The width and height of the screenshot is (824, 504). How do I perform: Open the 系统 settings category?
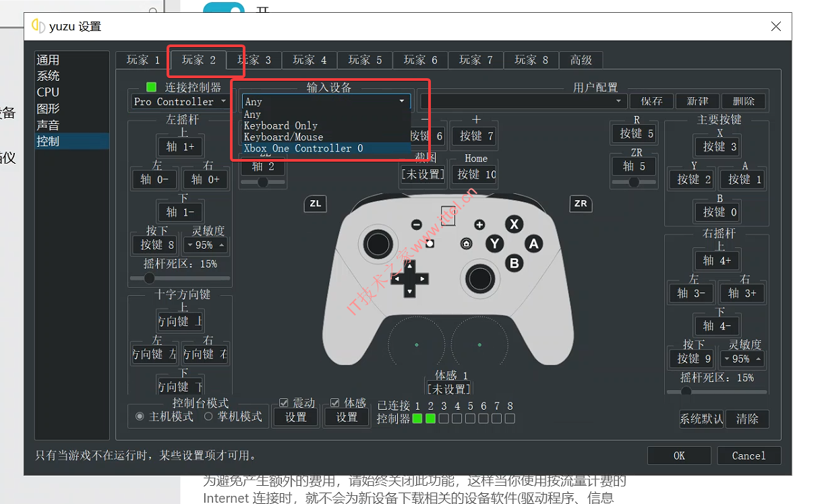point(71,76)
